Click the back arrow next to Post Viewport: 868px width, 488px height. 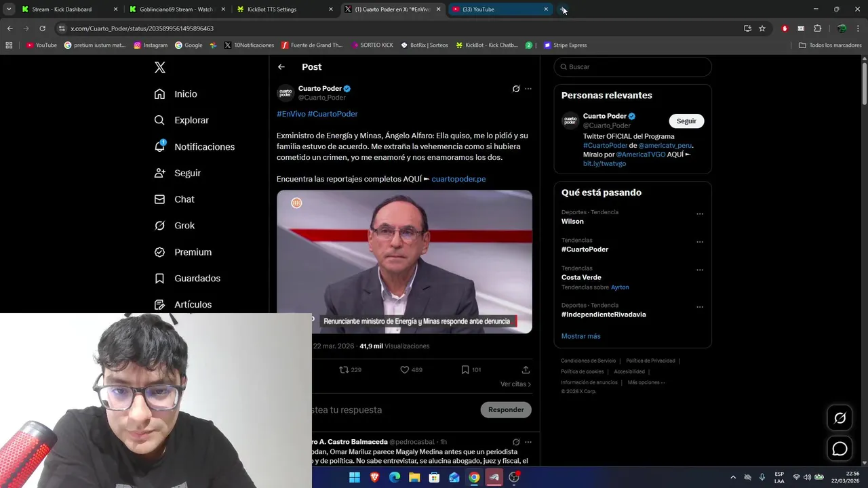pos(281,67)
